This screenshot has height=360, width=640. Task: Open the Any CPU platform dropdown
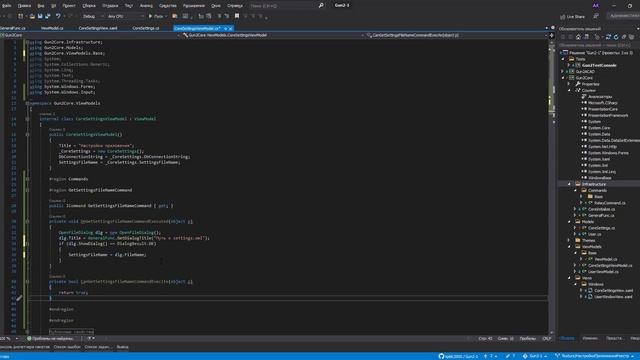point(125,16)
